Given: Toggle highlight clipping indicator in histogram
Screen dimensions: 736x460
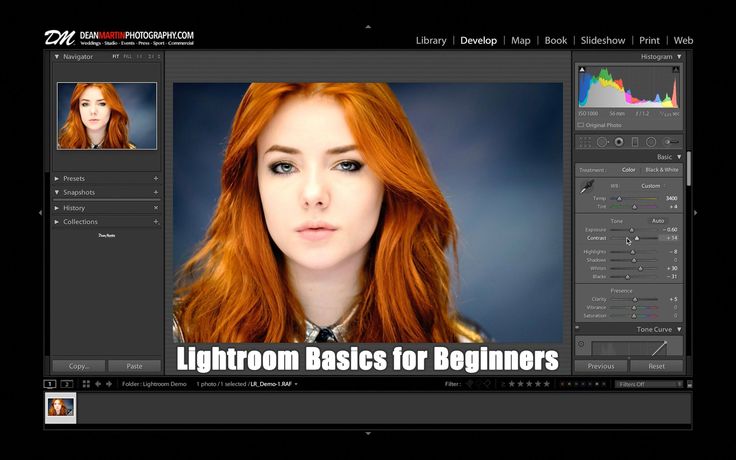Looking at the screenshot, I should (x=676, y=69).
